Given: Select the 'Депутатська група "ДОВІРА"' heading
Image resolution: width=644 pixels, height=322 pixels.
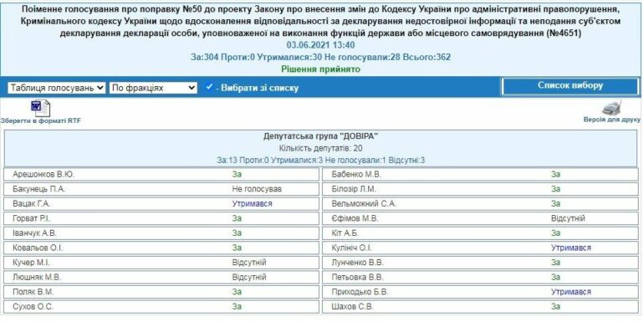Looking at the screenshot, I should pos(321,136).
